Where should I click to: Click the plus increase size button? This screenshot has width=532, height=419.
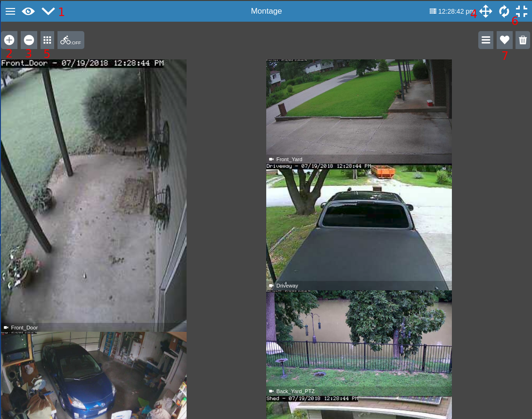pos(9,40)
